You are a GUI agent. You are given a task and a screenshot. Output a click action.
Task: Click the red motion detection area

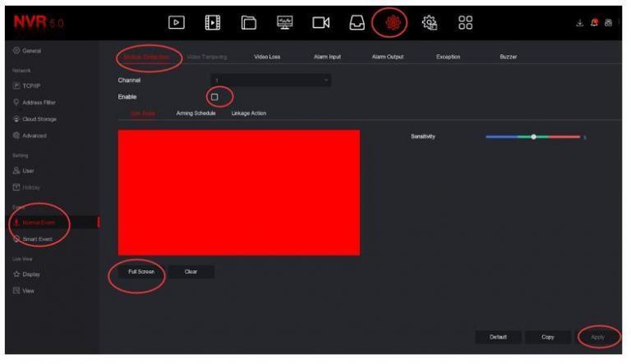pyautogui.click(x=239, y=192)
